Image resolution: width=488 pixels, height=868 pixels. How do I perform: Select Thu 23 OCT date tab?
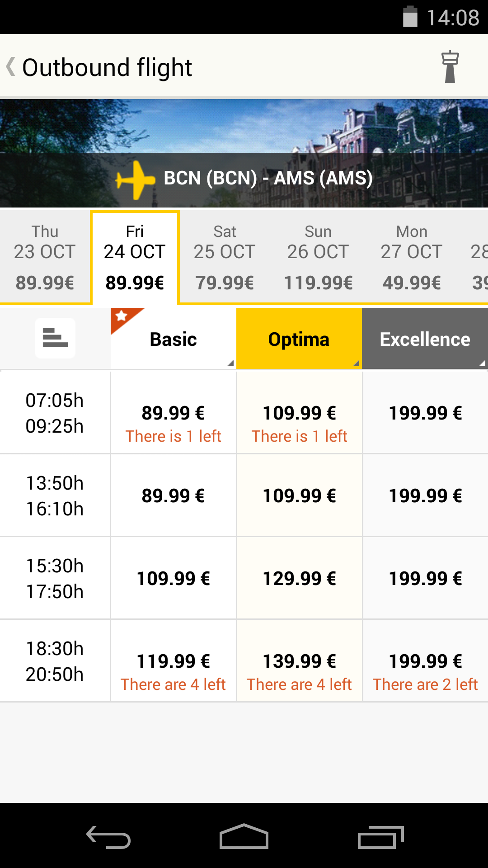[x=45, y=257]
